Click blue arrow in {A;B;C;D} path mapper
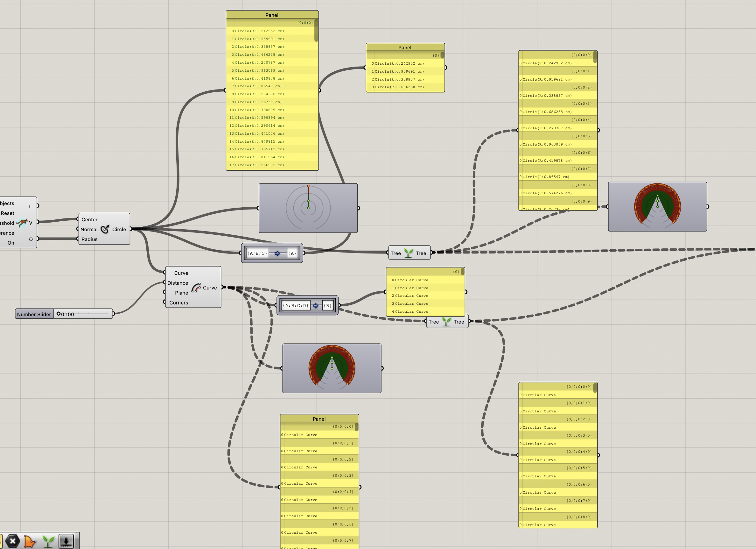This screenshot has width=756, height=549. point(316,305)
